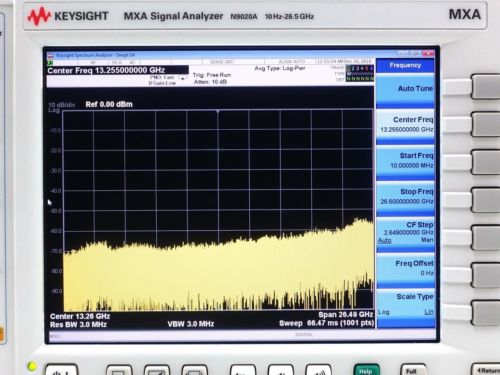The width and height of the screenshot is (500, 375).
Task: Switch Scale Type to Lin
Action: pyautogui.click(x=429, y=312)
